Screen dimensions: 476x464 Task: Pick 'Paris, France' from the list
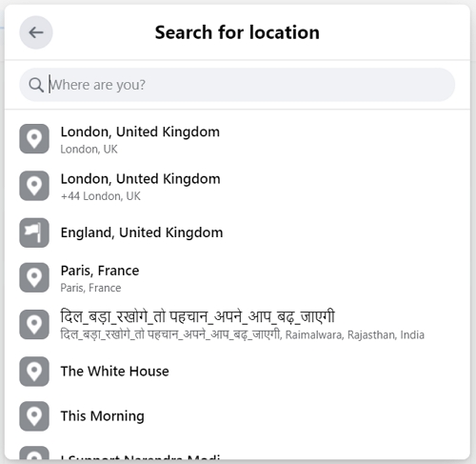point(237,277)
